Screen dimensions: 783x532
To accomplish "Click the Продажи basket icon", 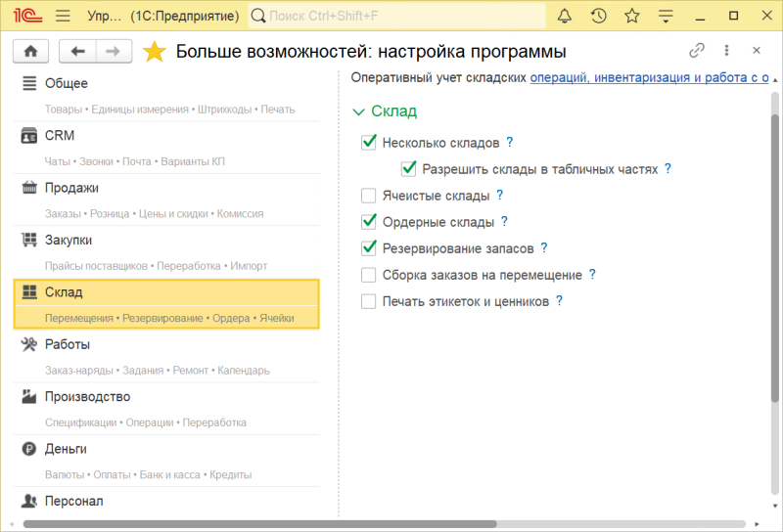I will [x=29, y=188].
